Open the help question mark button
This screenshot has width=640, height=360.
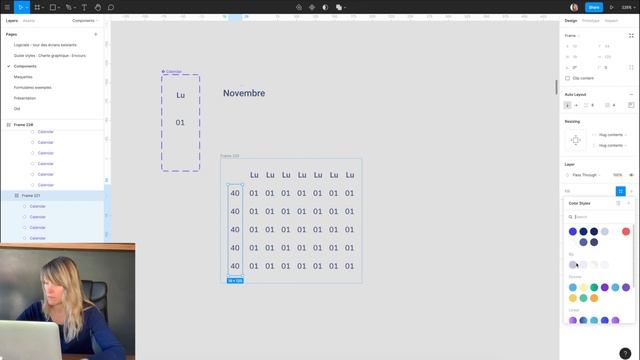coord(625,353)
